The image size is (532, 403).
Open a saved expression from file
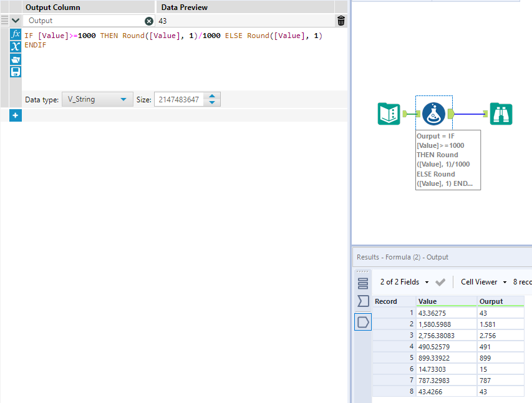pos(16,59)
